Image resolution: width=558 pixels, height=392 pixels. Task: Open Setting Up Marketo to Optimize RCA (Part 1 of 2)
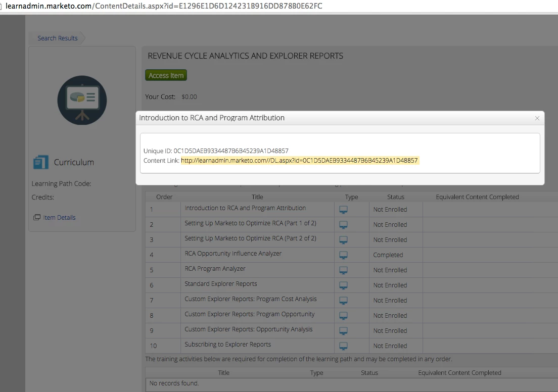click(250, 223)
